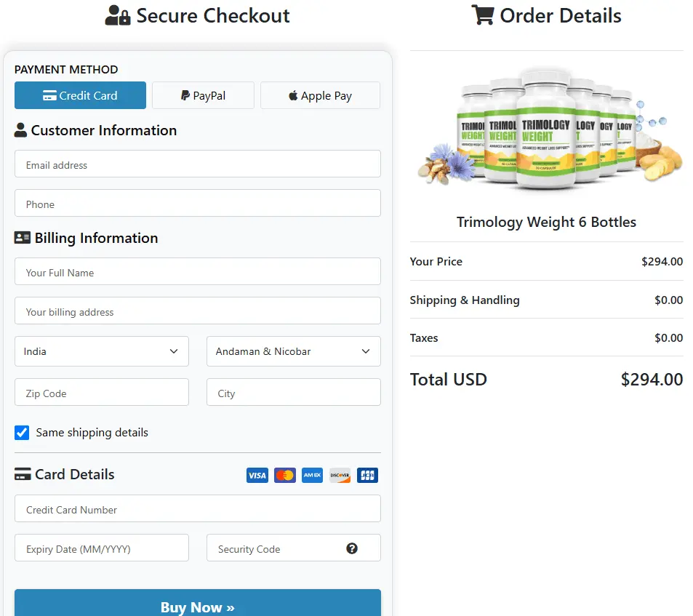Viewport: 693px width, 616px height.
Task: Open the Security Code help icon
Action: 353,549
